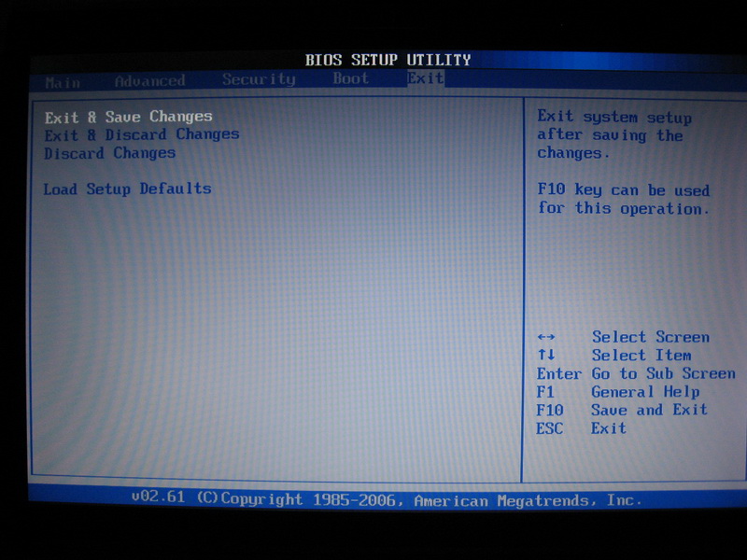Click the 'Go to Sub Screen' legend
The height and width of the screenshot is (560, 747).
(664, 374)
